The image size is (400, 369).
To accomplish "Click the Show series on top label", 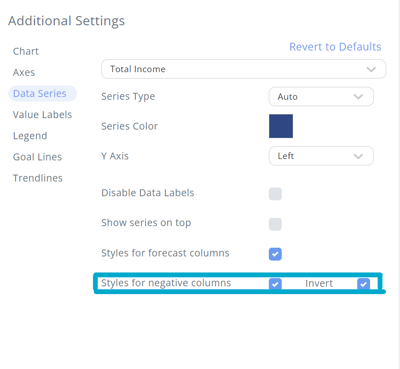I will click(x=146, y=223).
